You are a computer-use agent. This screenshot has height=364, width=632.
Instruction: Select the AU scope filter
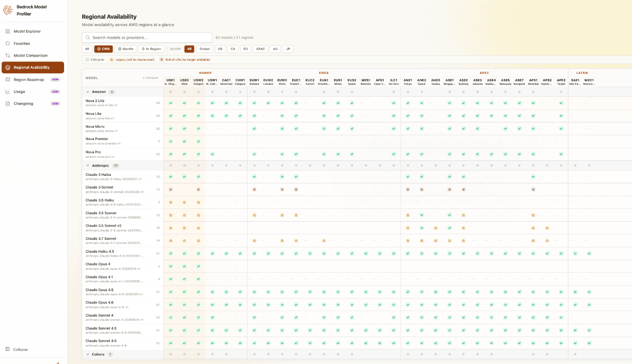(x=275, y=49)
